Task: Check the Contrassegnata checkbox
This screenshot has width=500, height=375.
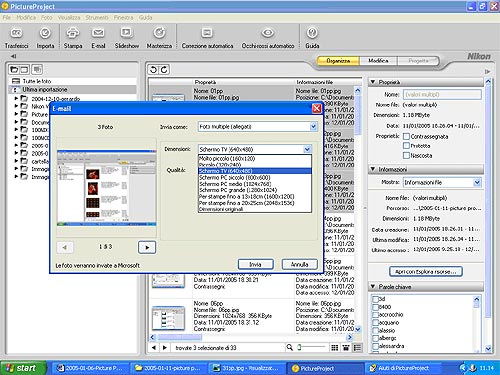Action: pyautogui.click(x=406, y=136)
